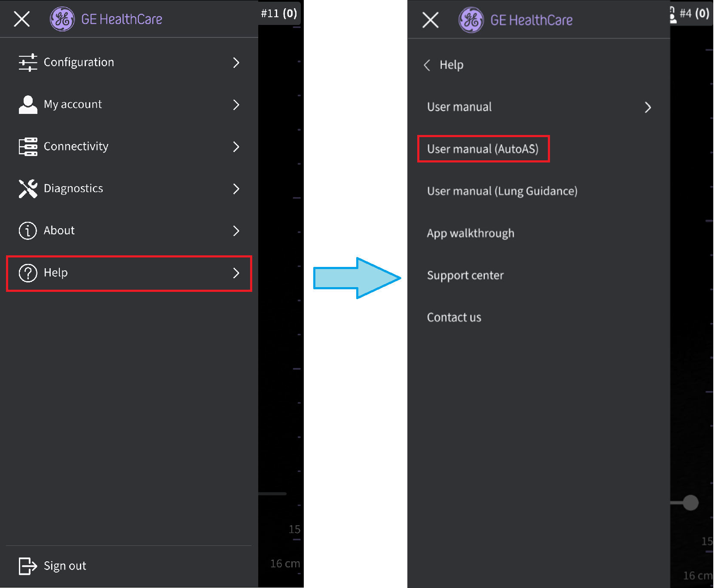Close the left menu with X icon

click(21, 19)
